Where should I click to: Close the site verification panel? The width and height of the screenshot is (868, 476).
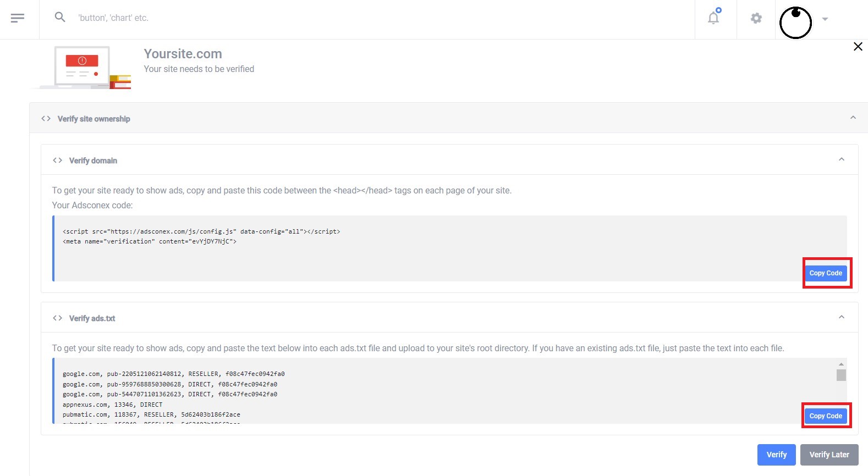click(858, 47)
